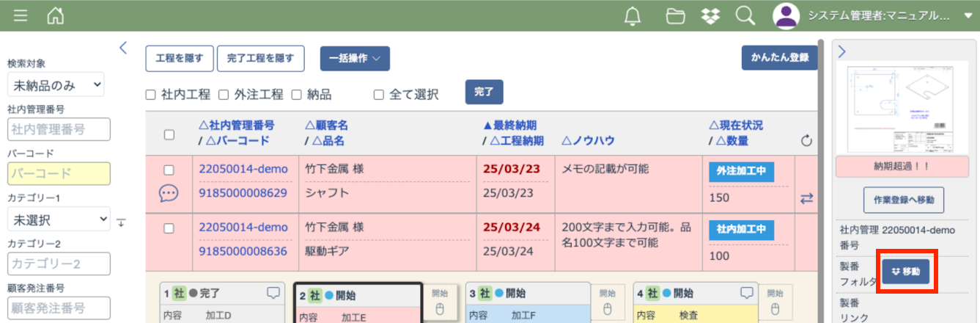
Task: Click the かんたん登録 button
Action: [x=779, y=59]
